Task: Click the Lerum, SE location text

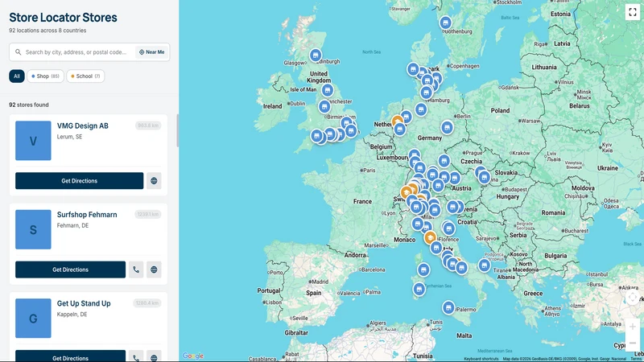Action: [x=69, y=137]
